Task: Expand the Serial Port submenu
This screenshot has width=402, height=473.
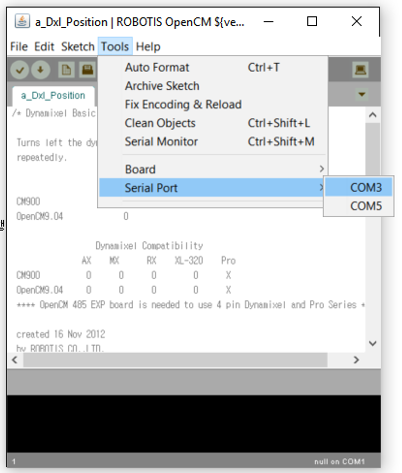Action: (212, 188)
